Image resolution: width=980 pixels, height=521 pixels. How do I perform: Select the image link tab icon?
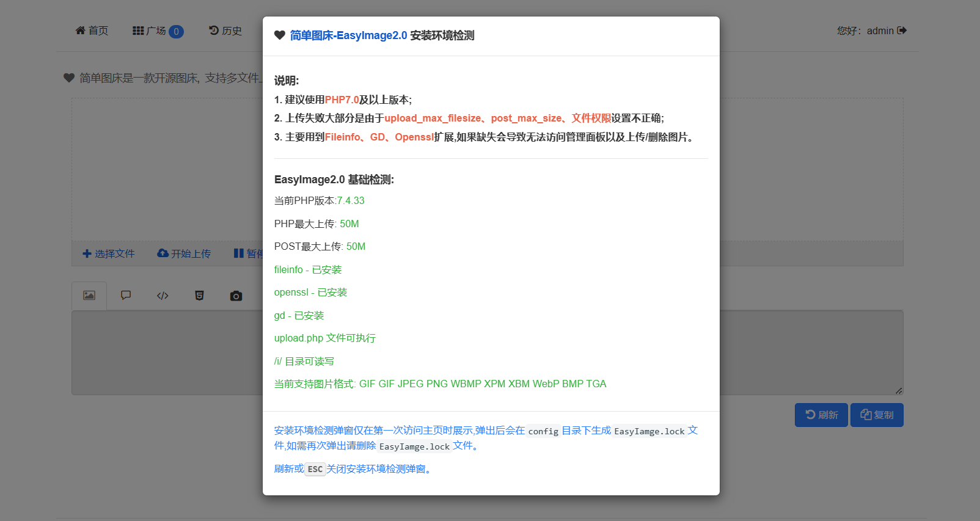(89, 296)
